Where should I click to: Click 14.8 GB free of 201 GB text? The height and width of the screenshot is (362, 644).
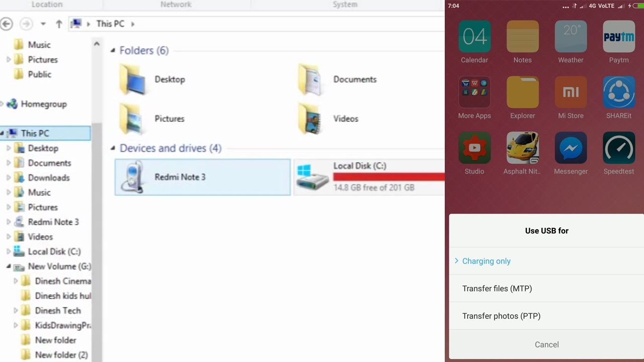tap(374, 188)
